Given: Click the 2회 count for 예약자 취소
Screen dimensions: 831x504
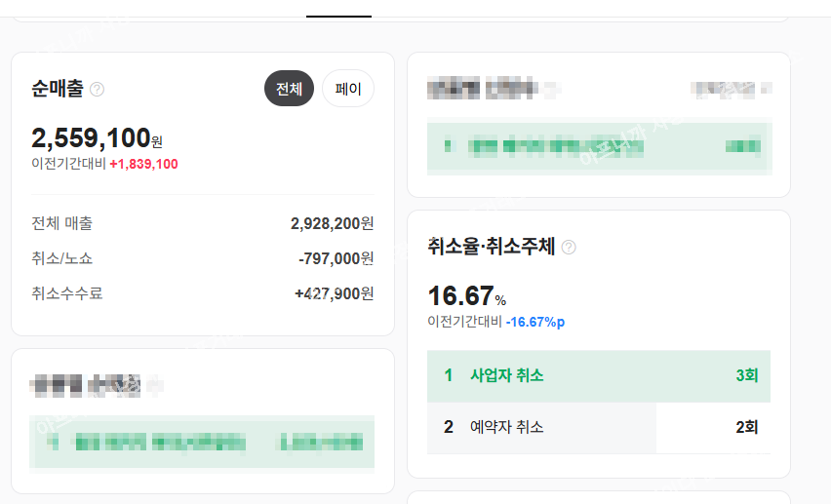Looking at the screenshot, I should click(747, 427).
